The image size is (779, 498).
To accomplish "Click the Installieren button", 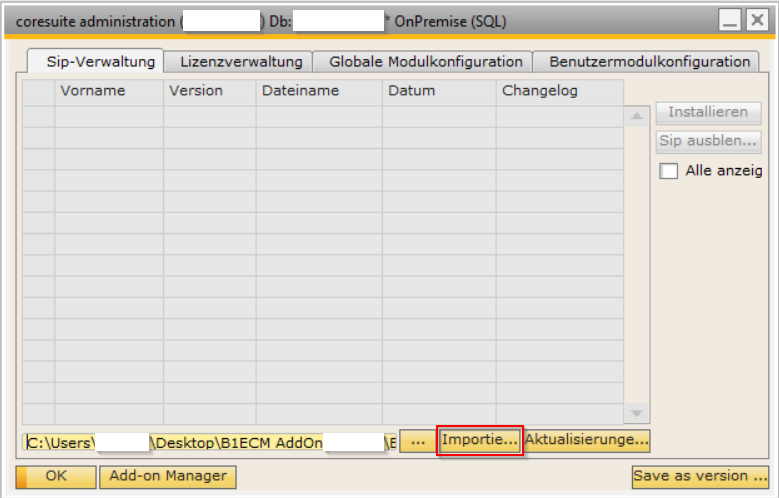I will pos(708,112).
